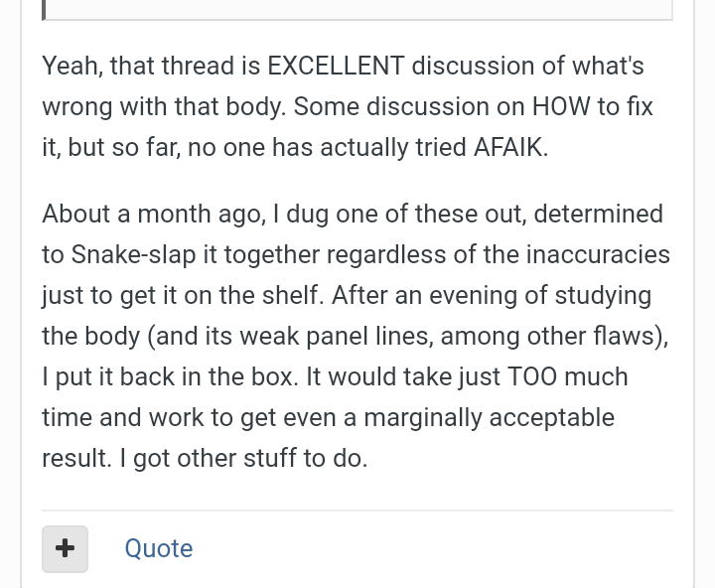Screen dimensions: 715x588
Task: Click the phrase 'put it back in the box'
Action: pyautogui.click(x=173, y=377)
